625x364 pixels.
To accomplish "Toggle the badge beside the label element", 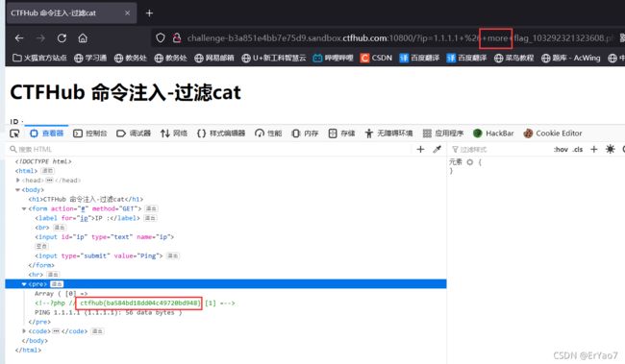I will tap(150, 218).
